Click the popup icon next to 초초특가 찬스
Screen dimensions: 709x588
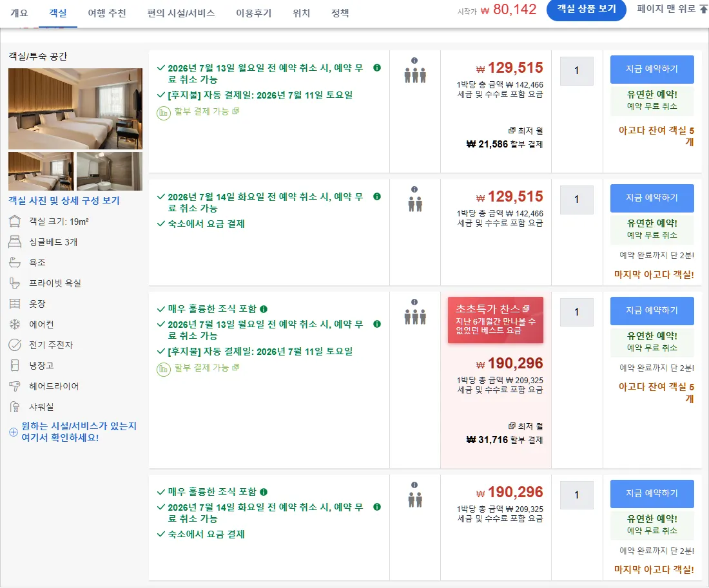click(526, 308)
